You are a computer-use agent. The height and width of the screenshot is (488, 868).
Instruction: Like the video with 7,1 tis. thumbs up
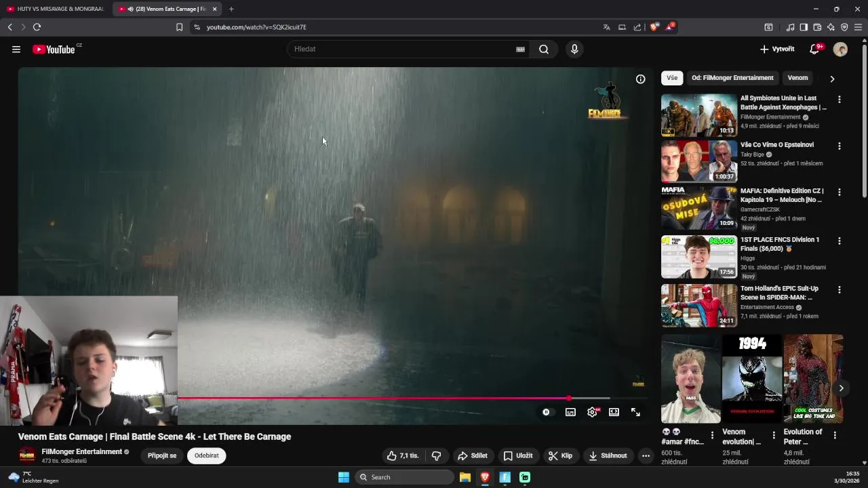point(403,455)
